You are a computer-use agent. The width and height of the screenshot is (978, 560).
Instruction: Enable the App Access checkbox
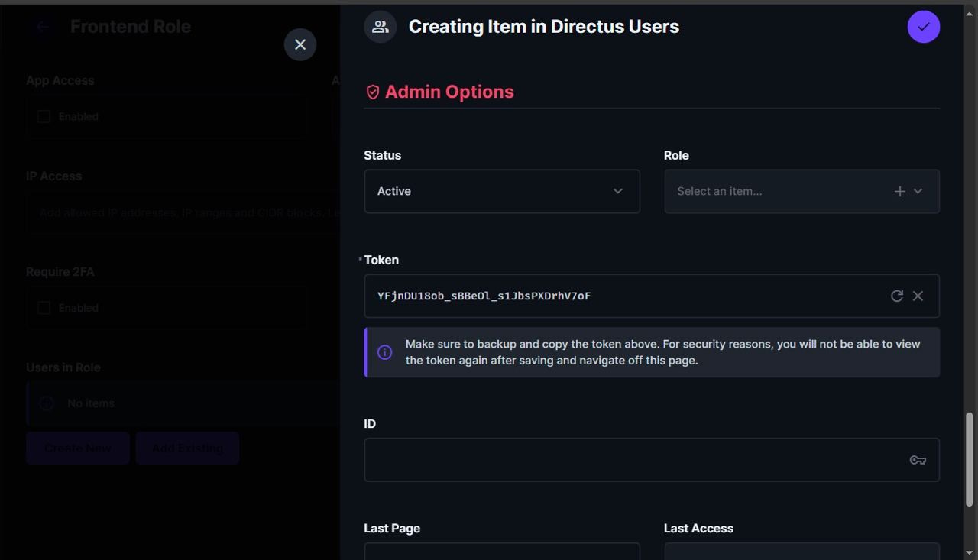pyautogui.click(x=44, y=116)
